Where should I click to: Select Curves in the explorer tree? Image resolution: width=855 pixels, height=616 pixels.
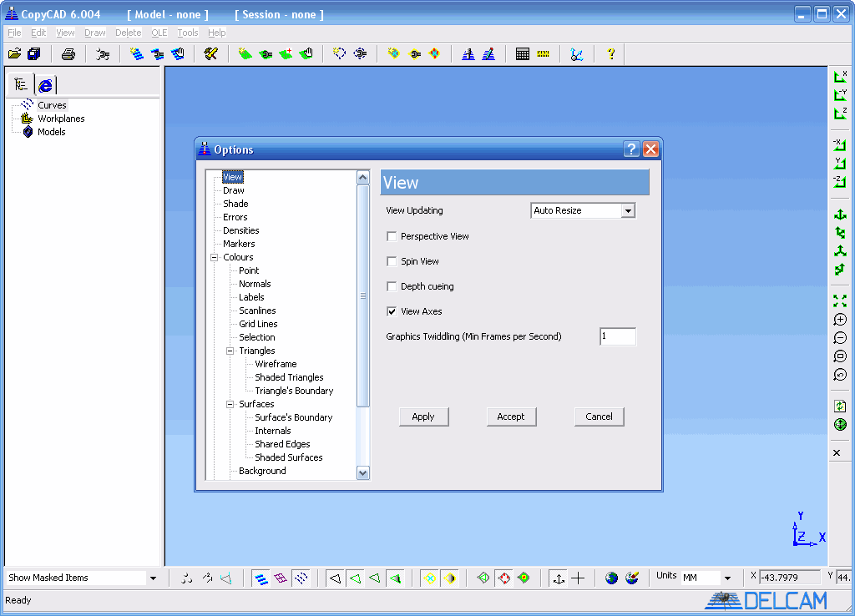[x=52, y=105]
